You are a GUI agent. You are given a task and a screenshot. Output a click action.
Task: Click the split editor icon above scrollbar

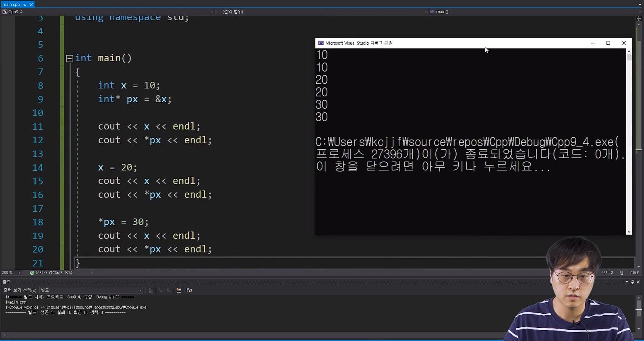(x=639, y=18)
